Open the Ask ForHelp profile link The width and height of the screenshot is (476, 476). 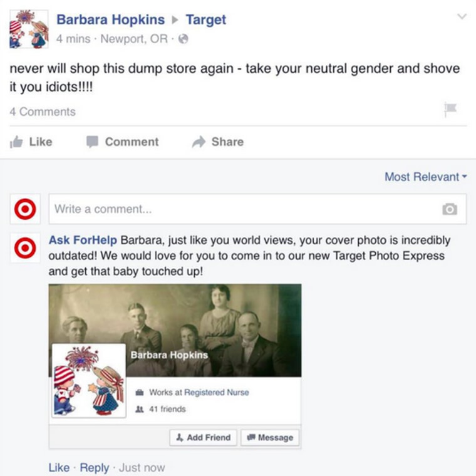[x=83, y=240]
